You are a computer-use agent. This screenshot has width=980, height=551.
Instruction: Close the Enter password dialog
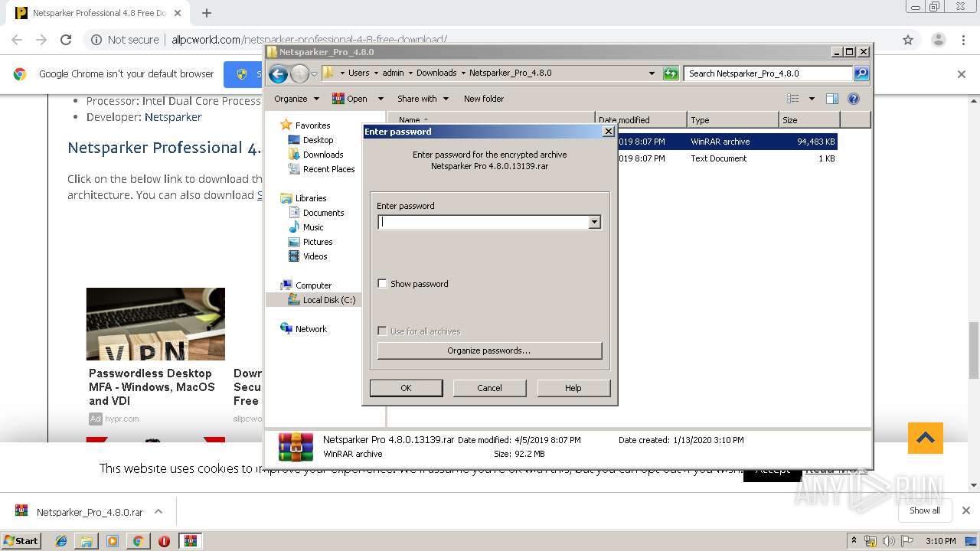pyautogui.click(x=609, y=132)
